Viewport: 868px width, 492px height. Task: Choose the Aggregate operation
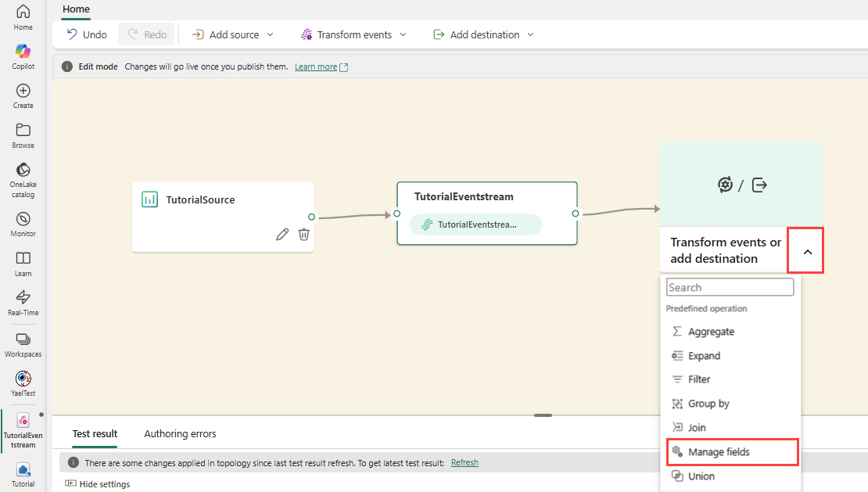711,332
